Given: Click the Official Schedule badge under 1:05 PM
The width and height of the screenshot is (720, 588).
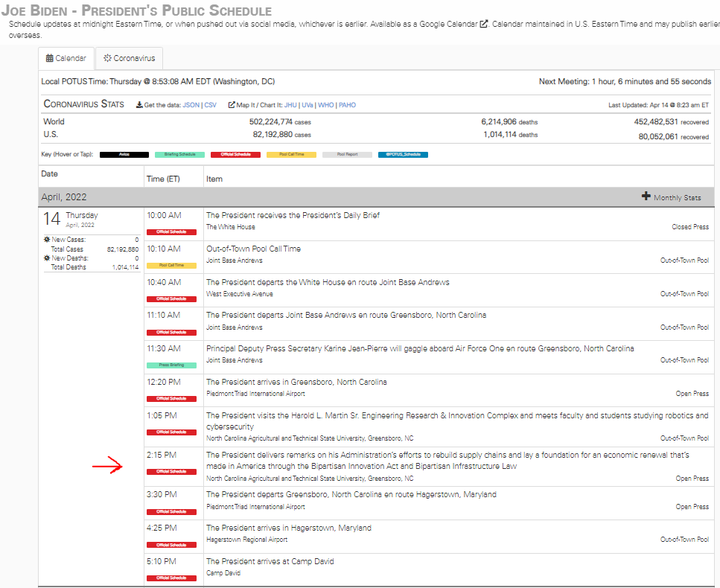Looking at the screenshot, I should click(172, 432).
